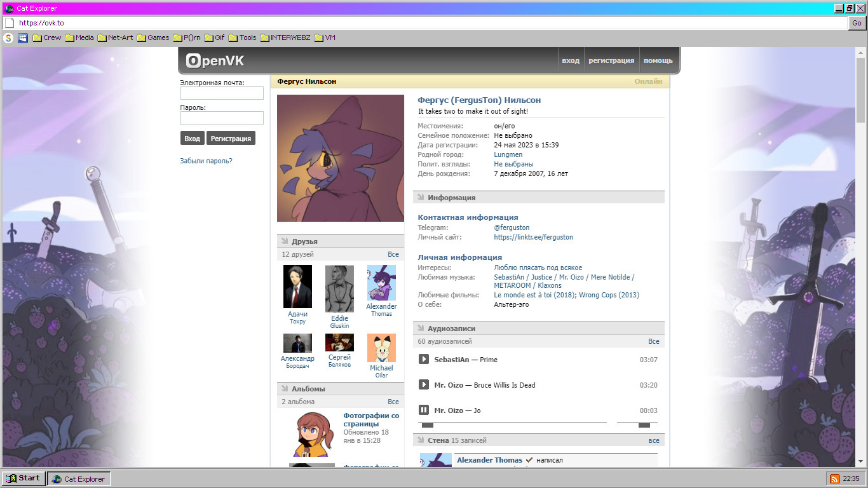This screenshot has height=488, width=868.
Task: Collapse the Альбомы section header
Action: click(x=341, y=389)
